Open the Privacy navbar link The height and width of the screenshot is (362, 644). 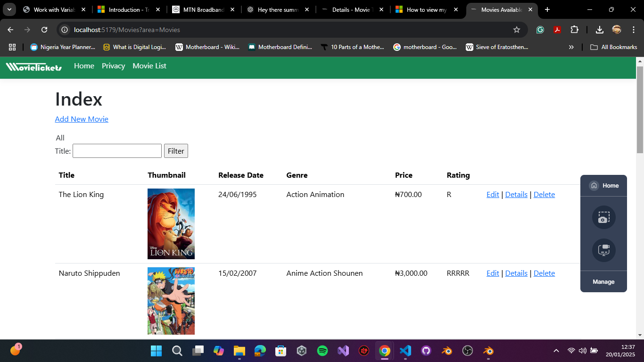(x=113, y=66)
